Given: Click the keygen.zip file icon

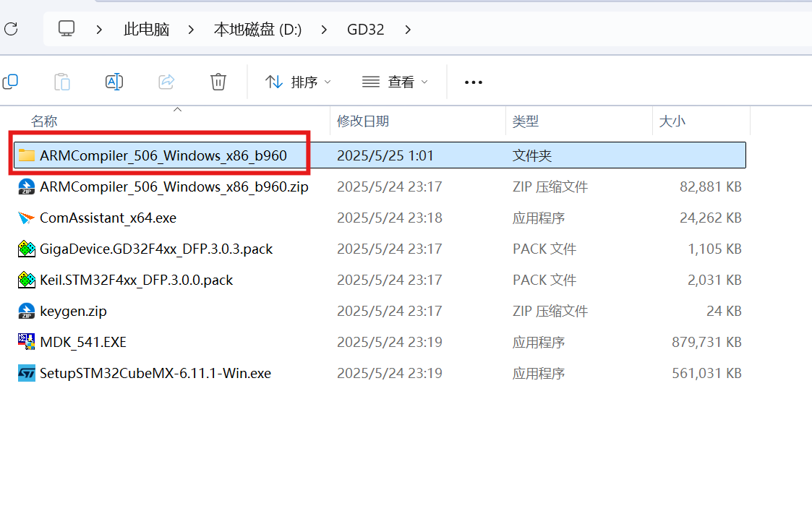Looking at the screenshot, I should (x=27, y=311).
